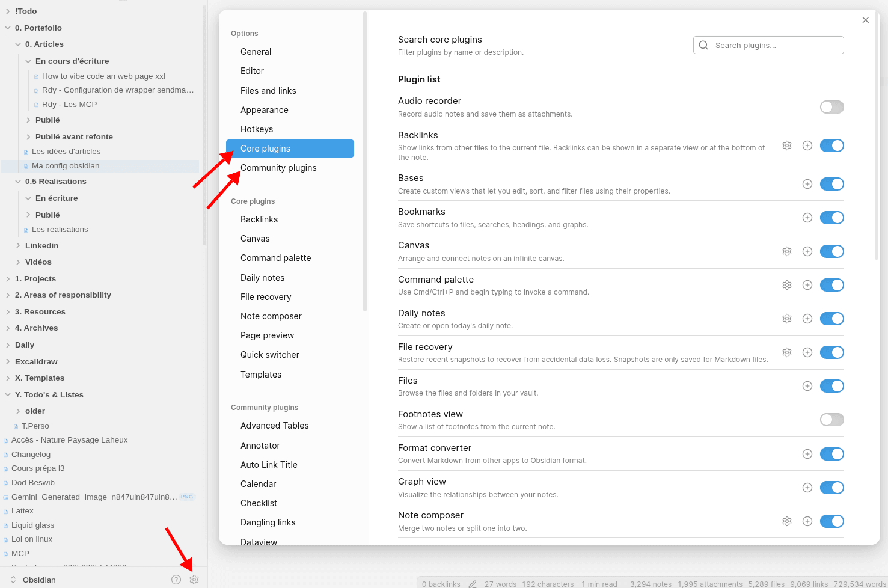Click hotkey plus icon for Bases plugin
The width and height of the screenshot is (888, 588).
807,184
